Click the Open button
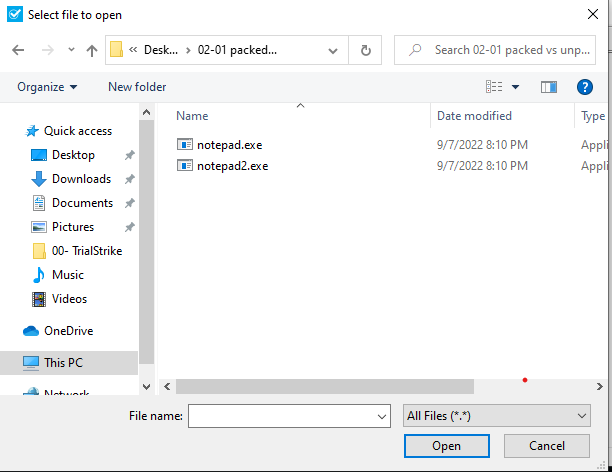 pyautogui.click(x=447, y=446)
